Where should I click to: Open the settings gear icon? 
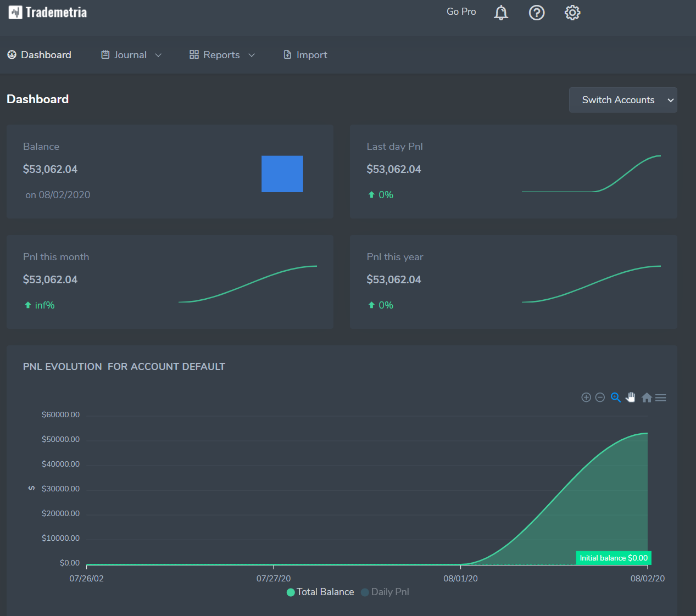click(x=572, y=13)
